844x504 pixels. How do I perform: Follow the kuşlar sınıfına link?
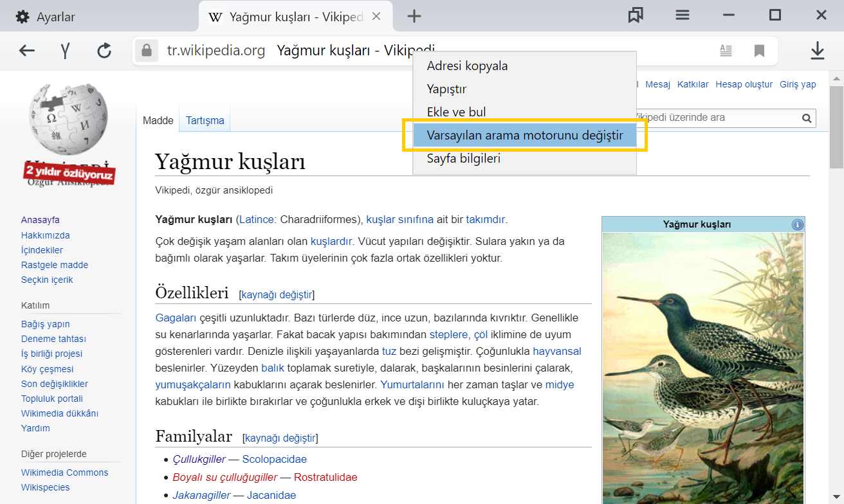pyautogui.click(x=400, y=219)
